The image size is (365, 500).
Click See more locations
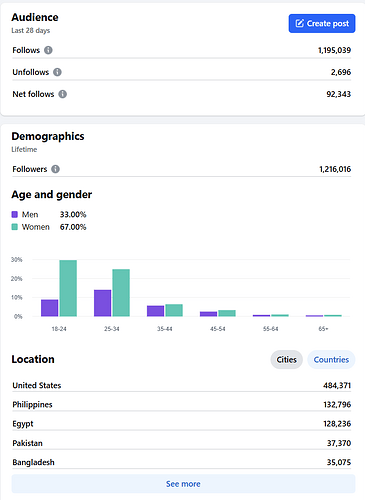coord(183,484)
